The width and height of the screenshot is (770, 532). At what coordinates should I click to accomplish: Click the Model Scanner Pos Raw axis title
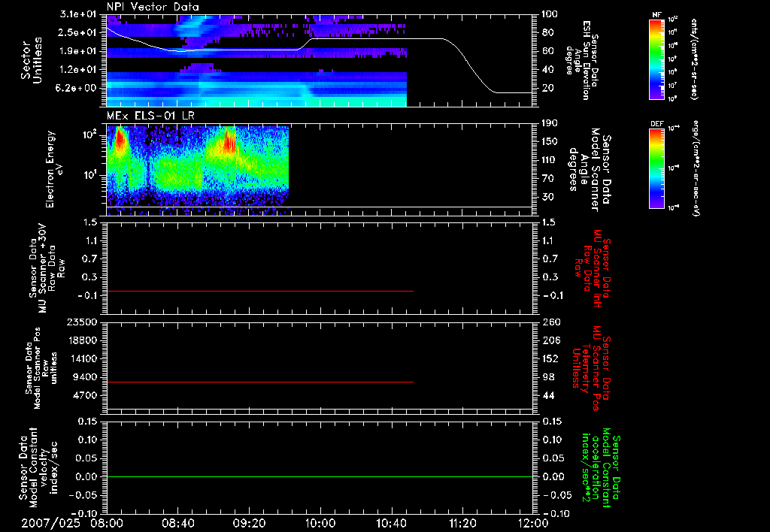tap(42, 368)
